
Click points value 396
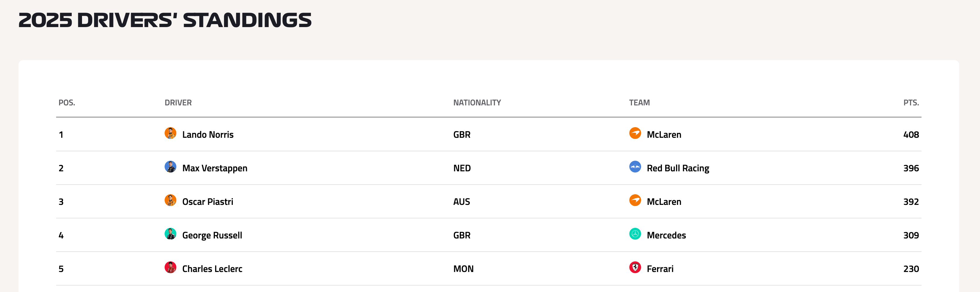[911, 168]
